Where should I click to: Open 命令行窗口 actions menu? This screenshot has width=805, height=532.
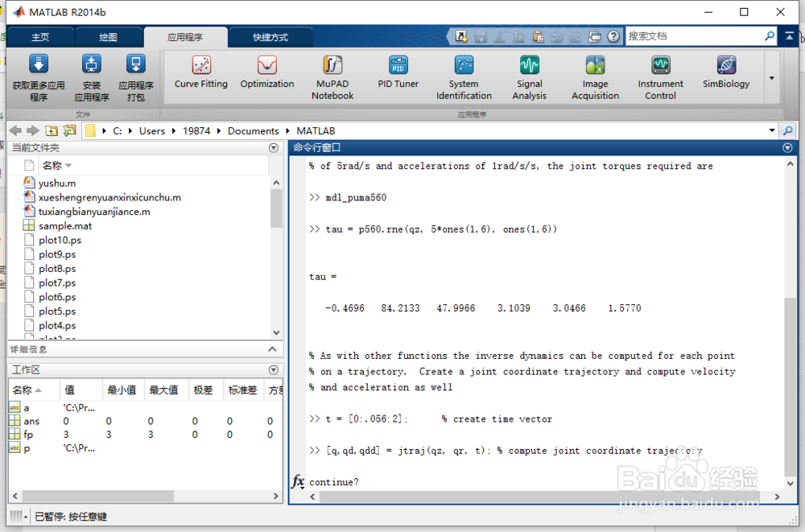pos(787,148)
